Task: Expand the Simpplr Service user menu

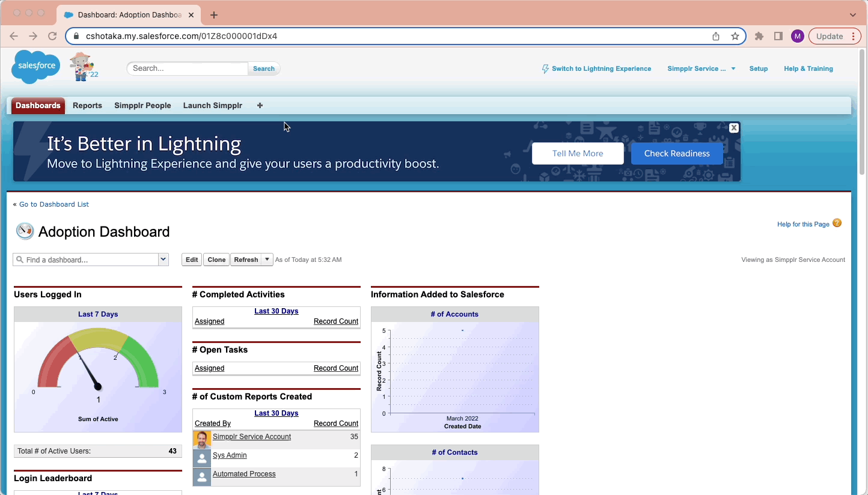Action: (733, 68)
